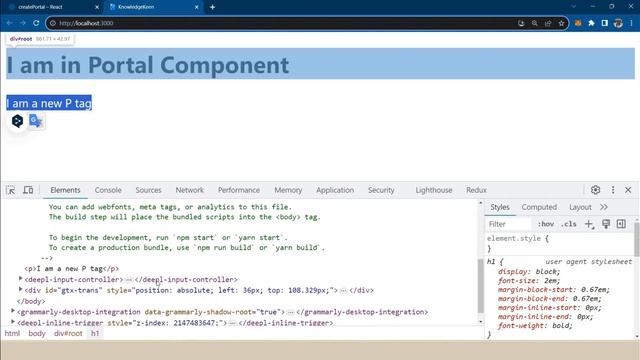Toggle the :hov element state button
640x360 pixels.
click(546, 224)
